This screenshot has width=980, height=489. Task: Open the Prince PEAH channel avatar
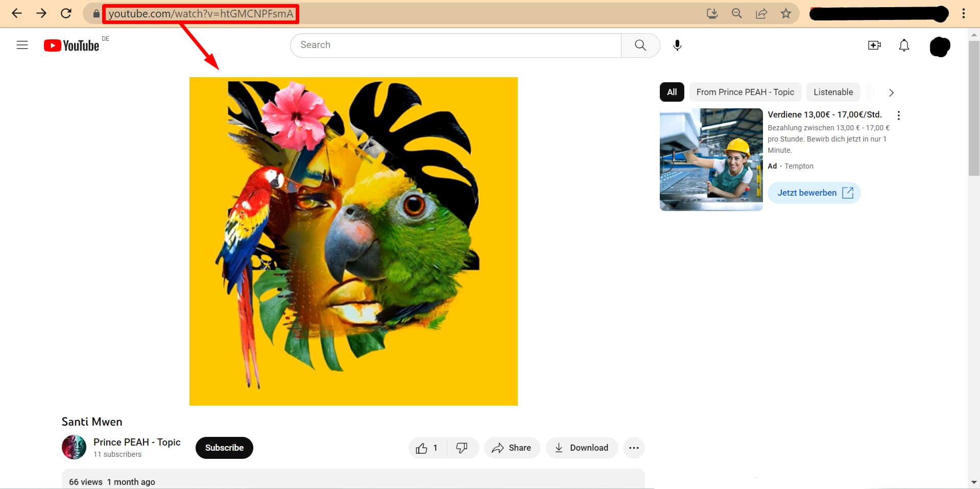[x=74, y=447]
